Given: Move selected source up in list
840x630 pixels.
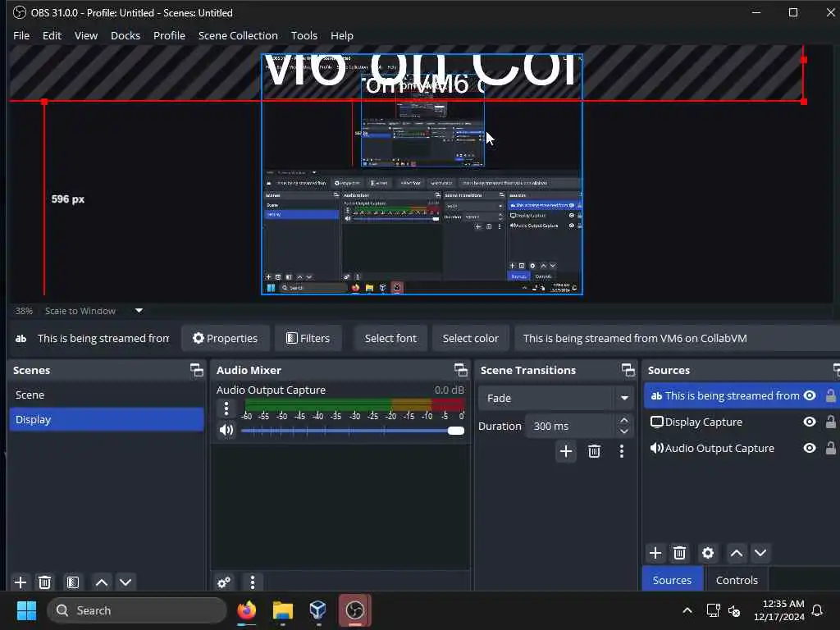Looking at the screenshot, I should [737, 553].
